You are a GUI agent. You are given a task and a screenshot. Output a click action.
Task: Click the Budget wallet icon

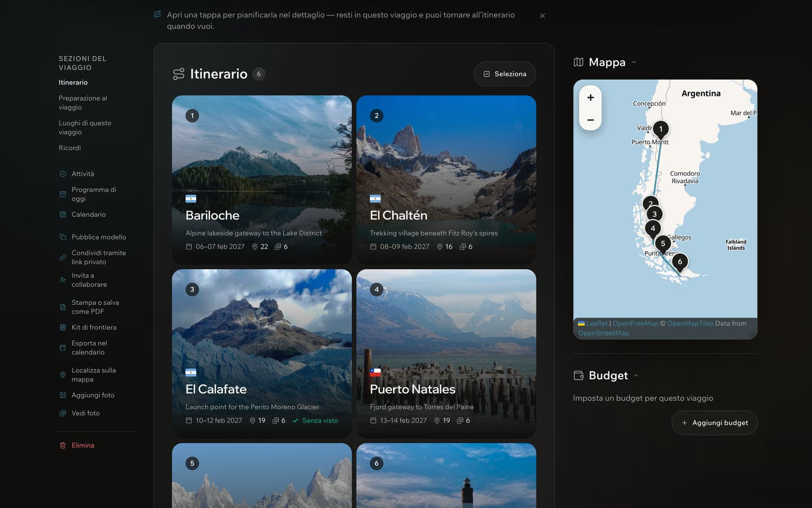tap(579, 375)
